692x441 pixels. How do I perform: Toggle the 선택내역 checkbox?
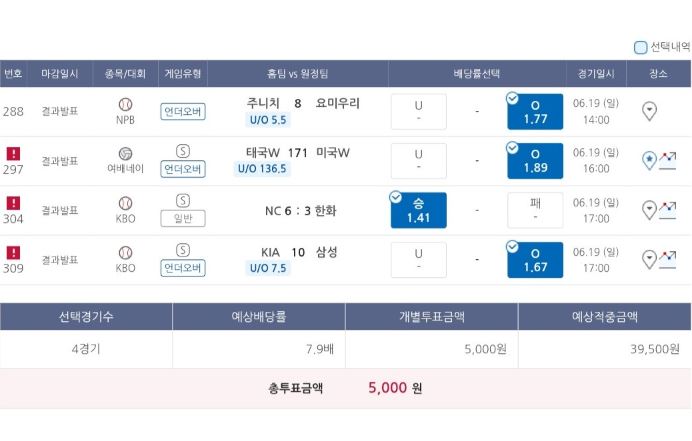pos(640,47)
